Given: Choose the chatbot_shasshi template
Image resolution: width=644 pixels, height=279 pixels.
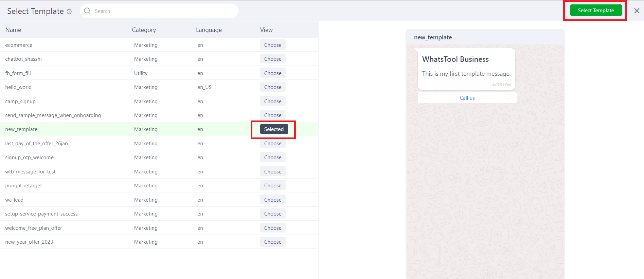Looking at the screenshot, I should (x=273, y=59).
